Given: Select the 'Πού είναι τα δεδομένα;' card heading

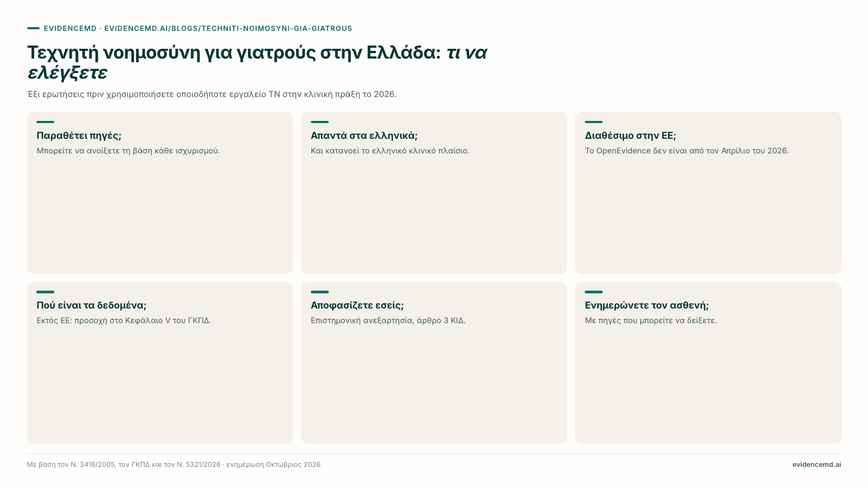Looking at the screenshot, I should [x=91, y=305].
